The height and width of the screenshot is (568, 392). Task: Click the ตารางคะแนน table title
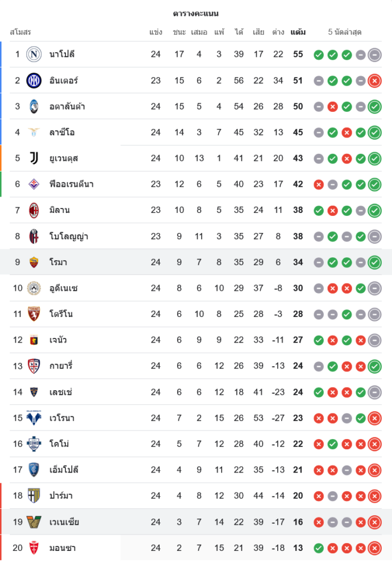[196, 13]
